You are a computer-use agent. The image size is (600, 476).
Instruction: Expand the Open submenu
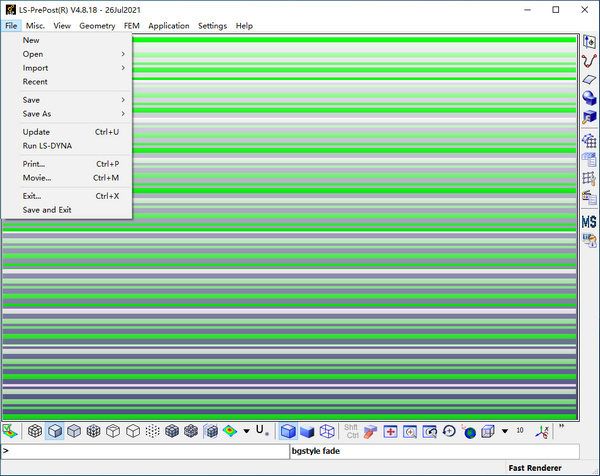pyautogui.click(x=76, y=54)
